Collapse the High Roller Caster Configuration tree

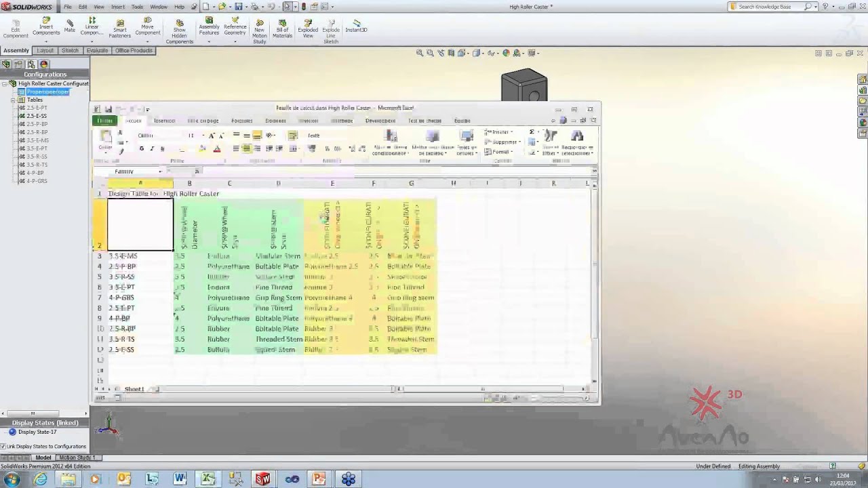tap(5, 83)
